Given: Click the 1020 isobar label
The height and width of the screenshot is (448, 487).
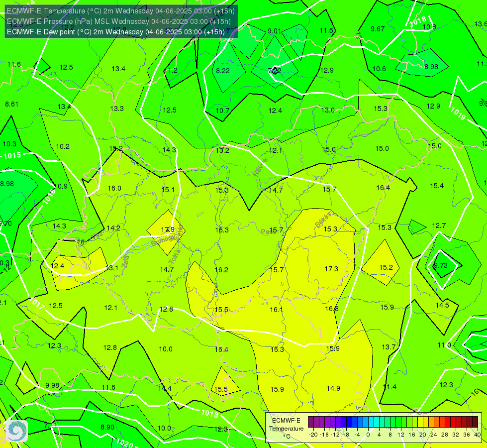Looking at the screenshot, I should click(x=124, y=443).
